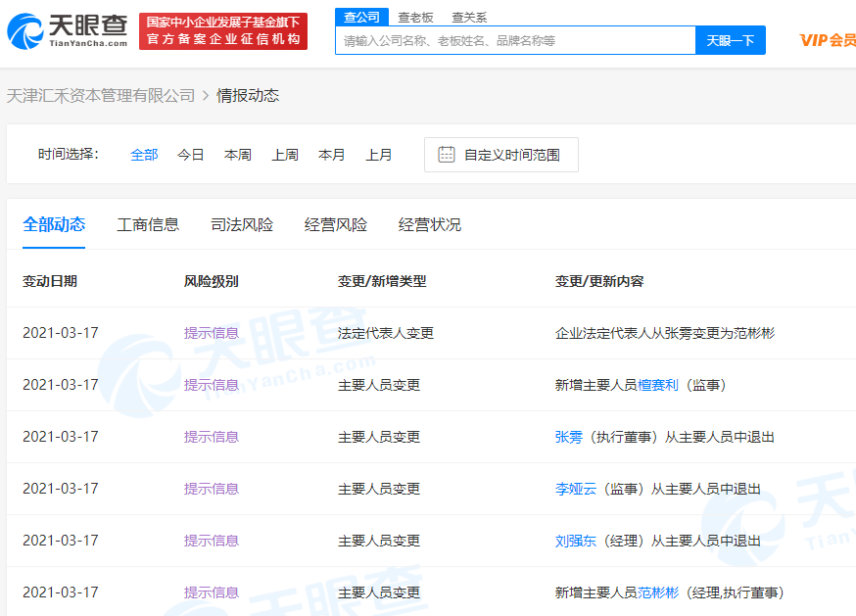Click the TianYanCha logo icon
Viewport: 856px width, 616px height.
coord(25,31)
